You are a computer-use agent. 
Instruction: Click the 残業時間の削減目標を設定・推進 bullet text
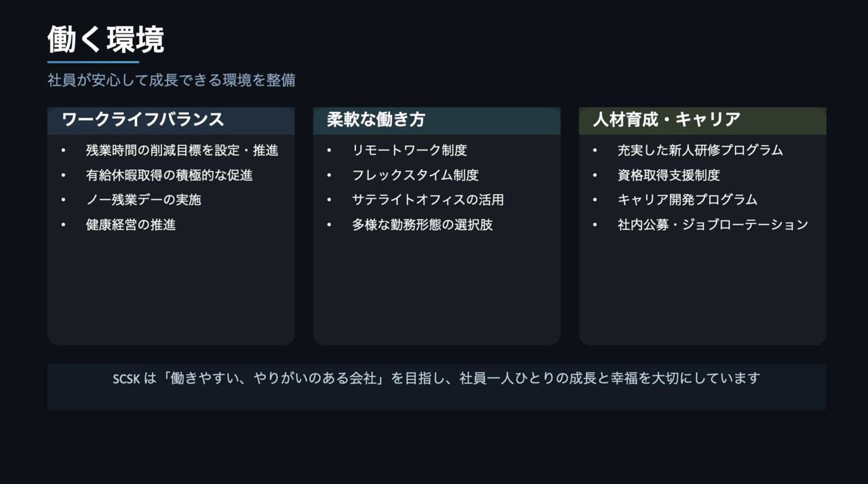(182, 150)
